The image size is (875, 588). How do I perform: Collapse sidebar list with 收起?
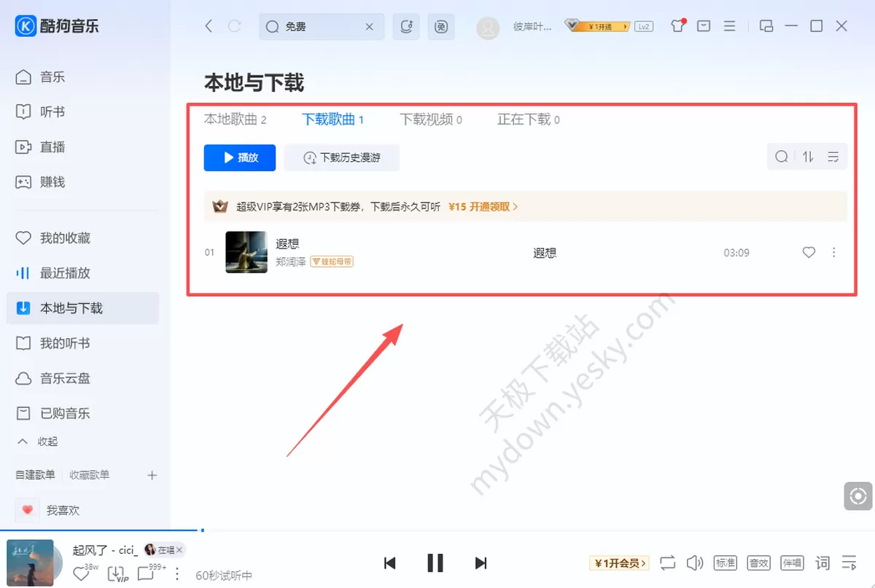[x=38, y=442]
